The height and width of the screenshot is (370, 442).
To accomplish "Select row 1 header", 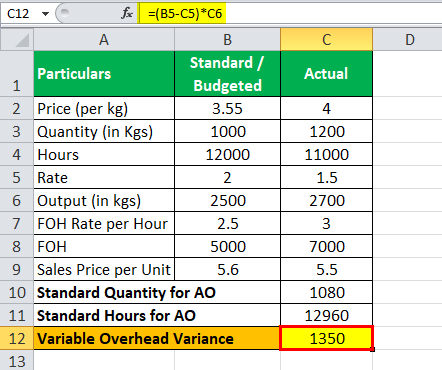I will 17,74.
